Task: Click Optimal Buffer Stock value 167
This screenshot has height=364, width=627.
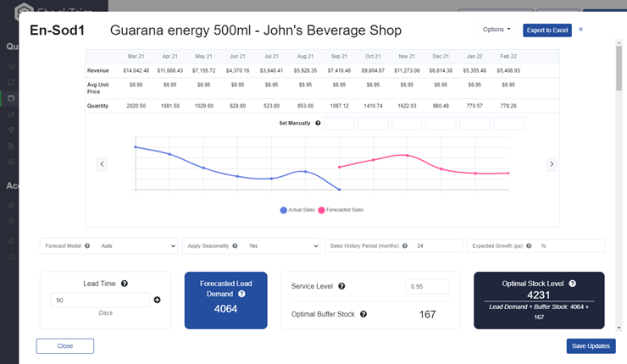Action: point(428,314)
